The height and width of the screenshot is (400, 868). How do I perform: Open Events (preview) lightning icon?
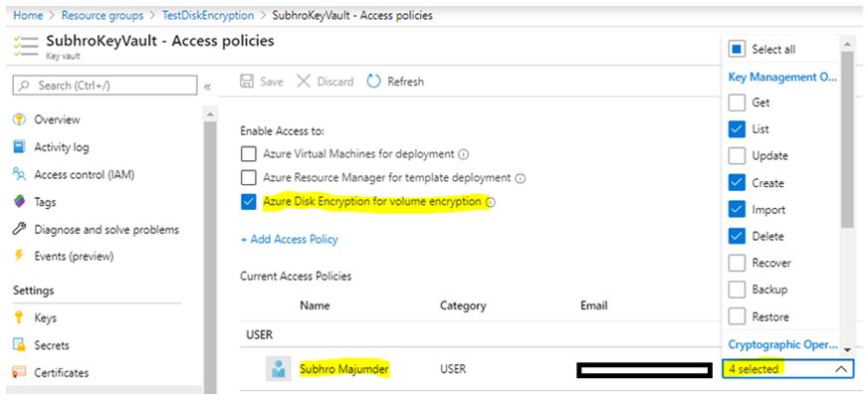19,257
